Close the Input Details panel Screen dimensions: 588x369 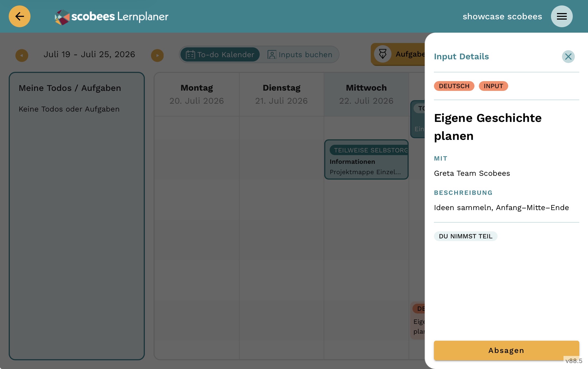[x=568, y=57]
